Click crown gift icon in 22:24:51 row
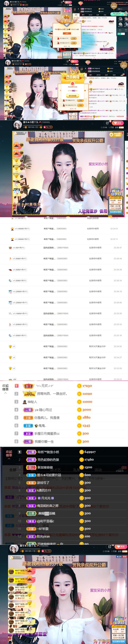 (x=12, y=229)
